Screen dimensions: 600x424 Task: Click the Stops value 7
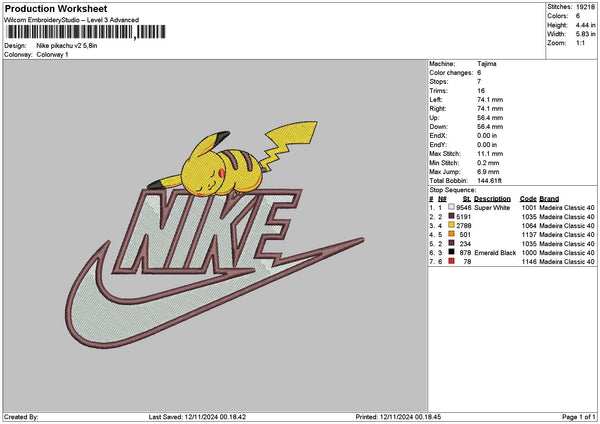(479, 82)
